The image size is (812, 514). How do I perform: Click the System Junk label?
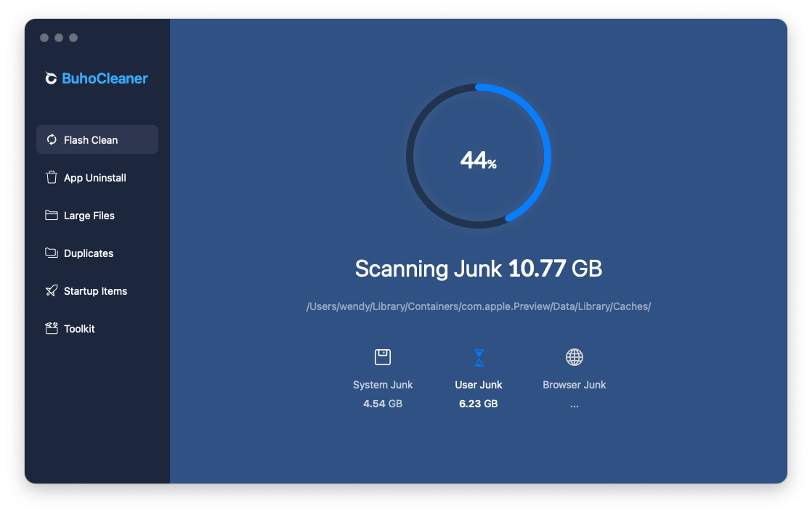pyautogui.click(x=383, y=385)
